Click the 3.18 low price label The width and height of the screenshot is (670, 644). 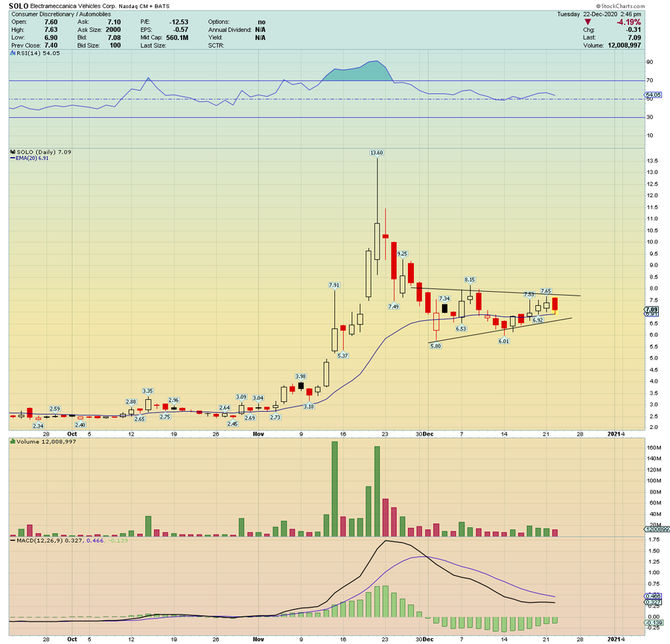(x=308, y=407)
